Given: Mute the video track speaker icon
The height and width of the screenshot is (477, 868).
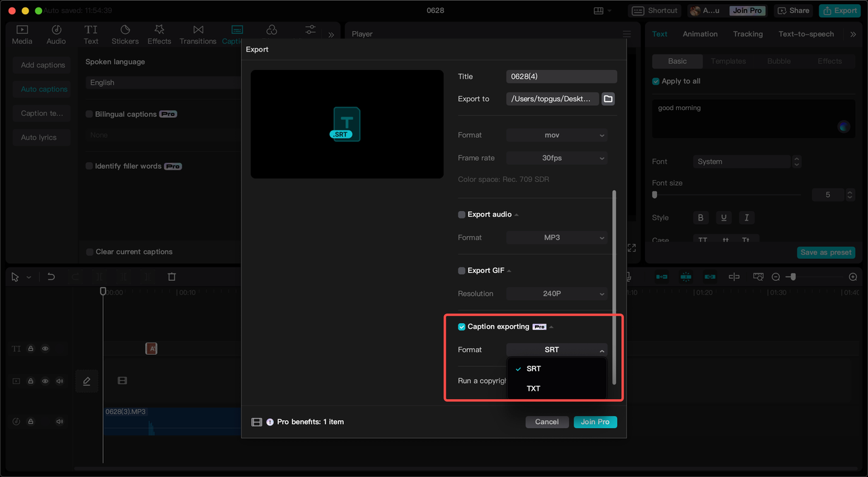Looking at the screenshot, I should [60, 381].
